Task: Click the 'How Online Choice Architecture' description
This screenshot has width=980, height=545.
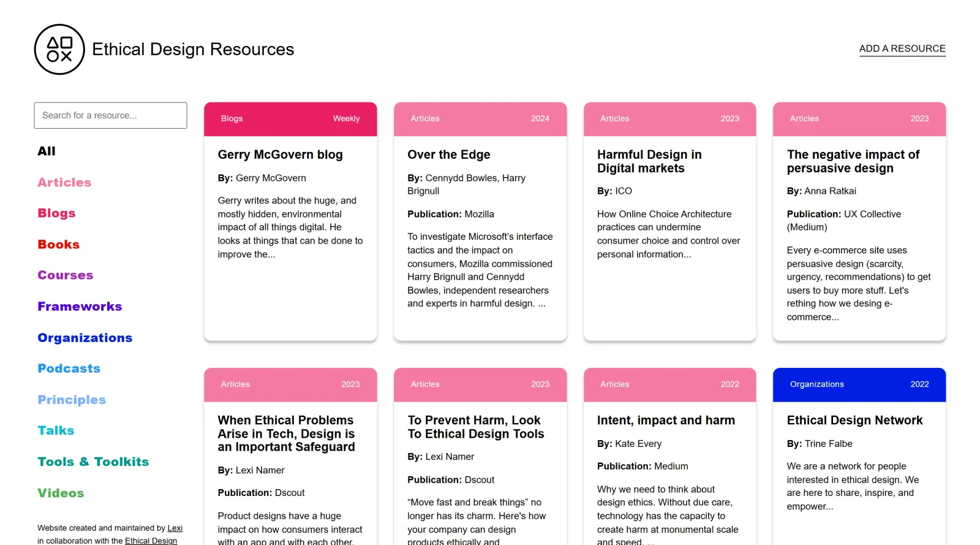Action: pos(669,234)
